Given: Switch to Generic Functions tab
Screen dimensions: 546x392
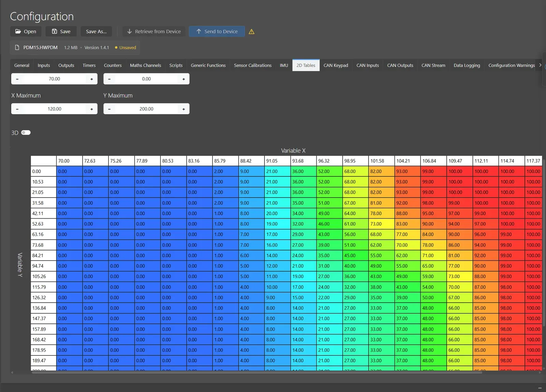Looking at the screenshot, I should [x=208, y=66].
